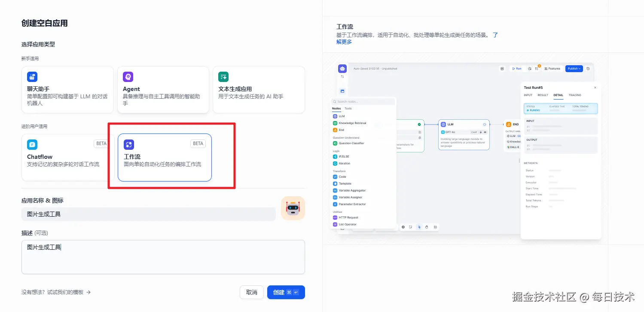Click the 创建空白应用 dialog title
Image resolution: width=644 pixels, height=312 pixels.
point(45,23)
